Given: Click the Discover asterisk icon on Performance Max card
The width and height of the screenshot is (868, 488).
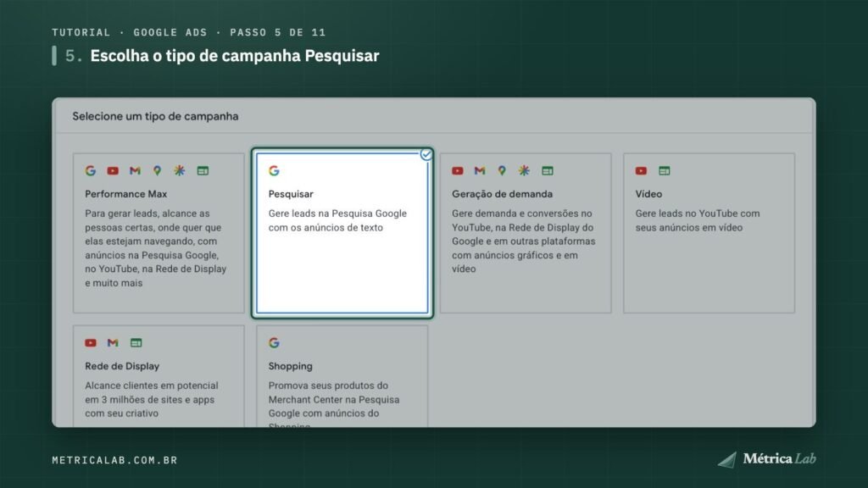Looking at the screenshot, I should tap(180, 171).
